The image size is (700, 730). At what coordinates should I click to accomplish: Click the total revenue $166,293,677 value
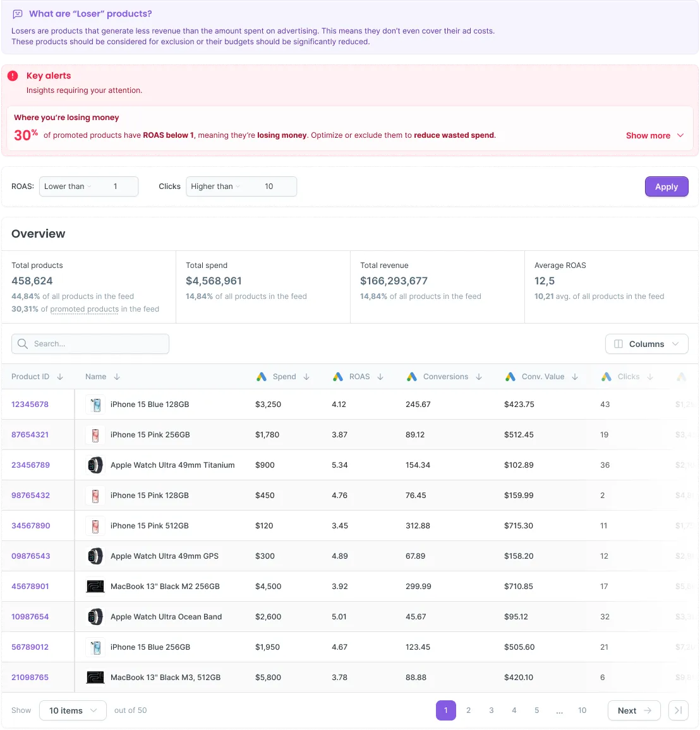point(394,281)
